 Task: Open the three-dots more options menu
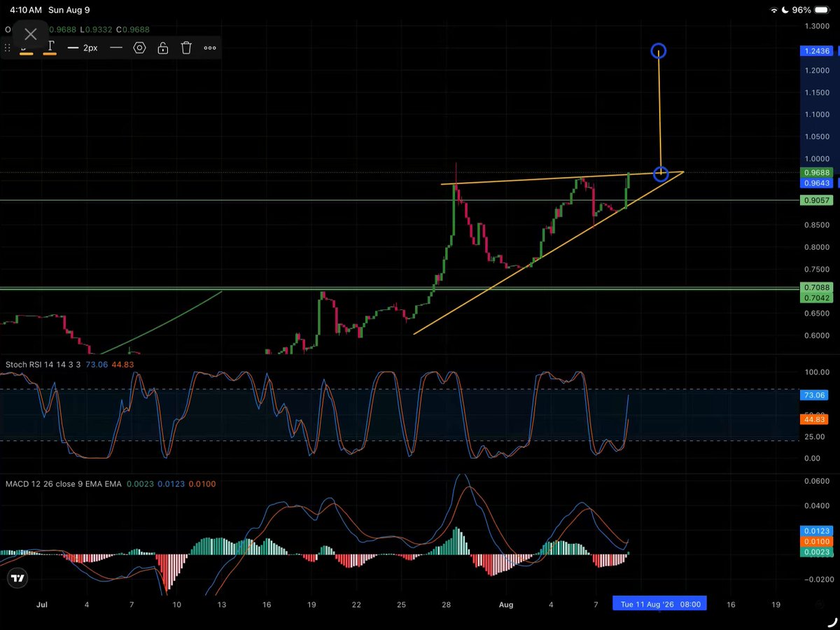click(210, 48)
